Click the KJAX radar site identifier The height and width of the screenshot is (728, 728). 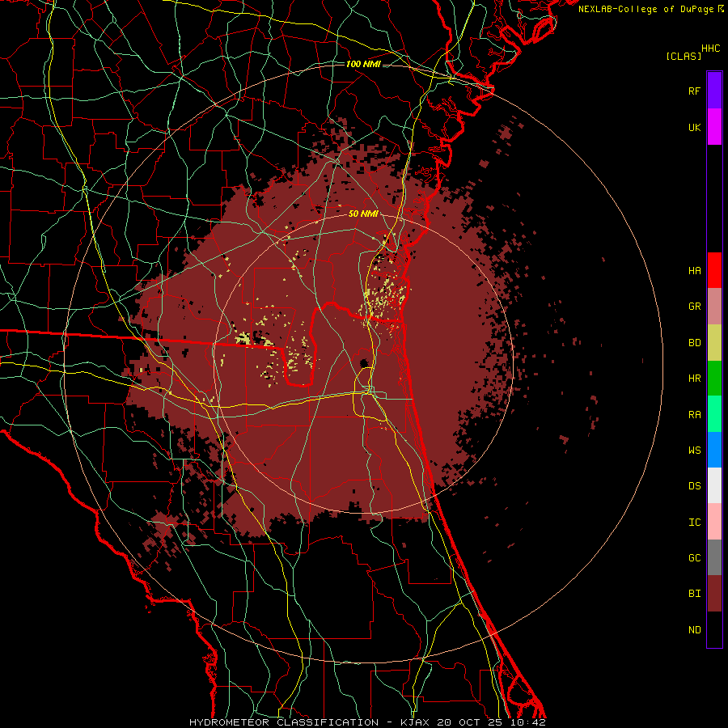415,722
